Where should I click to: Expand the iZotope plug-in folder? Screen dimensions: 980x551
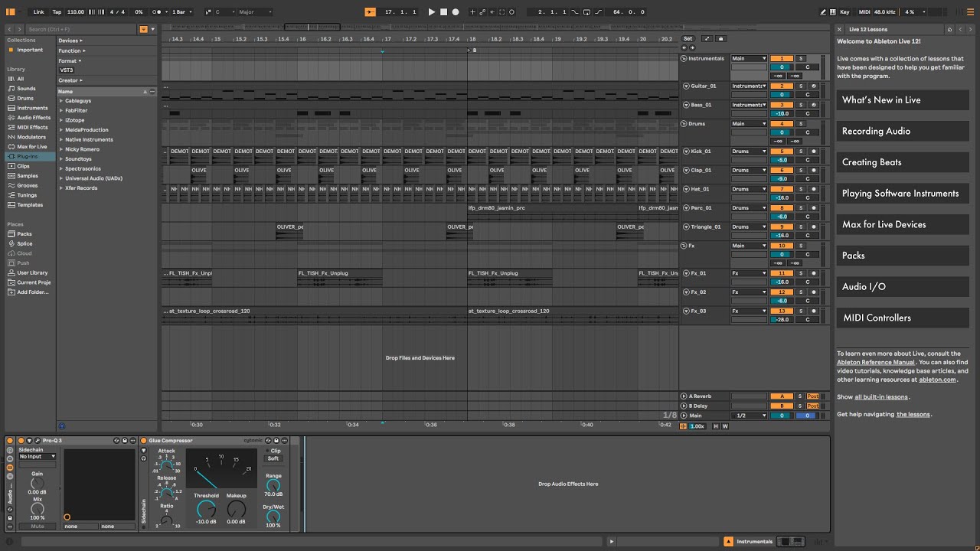(61, 120)
